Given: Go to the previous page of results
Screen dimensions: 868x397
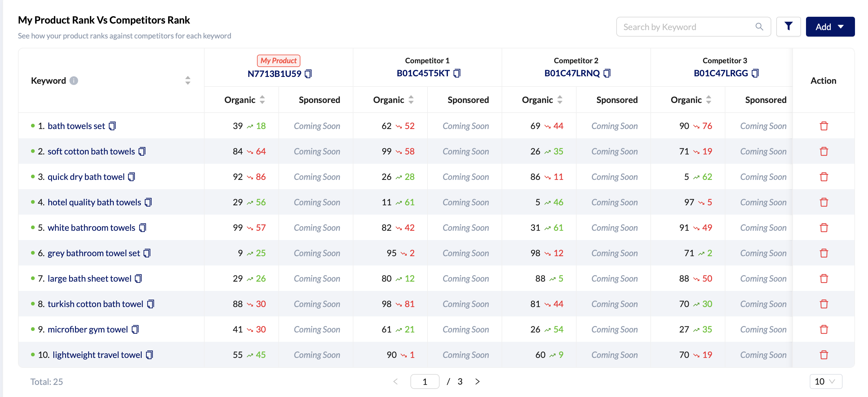Looking at the screenshot, I should tap(396, 381).
